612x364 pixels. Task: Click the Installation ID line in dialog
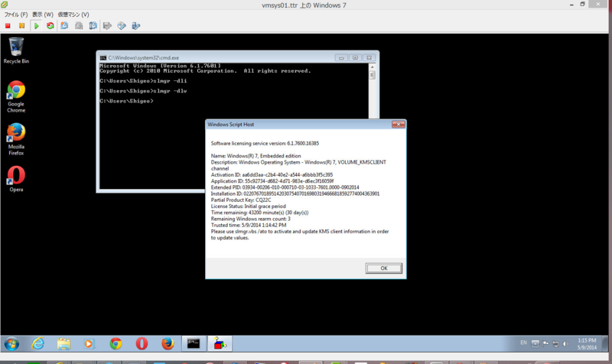(x=295, y=193)
